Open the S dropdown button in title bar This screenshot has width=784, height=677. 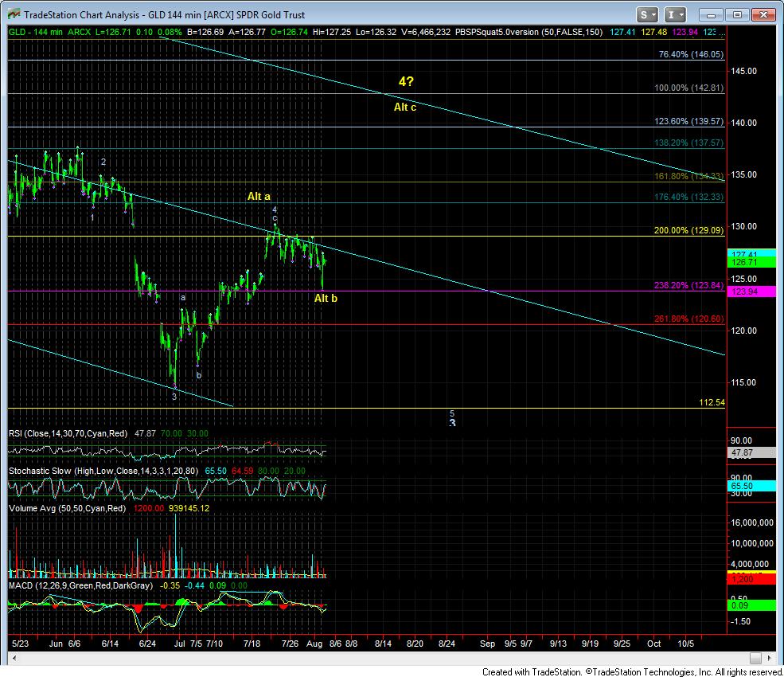tap(647, 15)
